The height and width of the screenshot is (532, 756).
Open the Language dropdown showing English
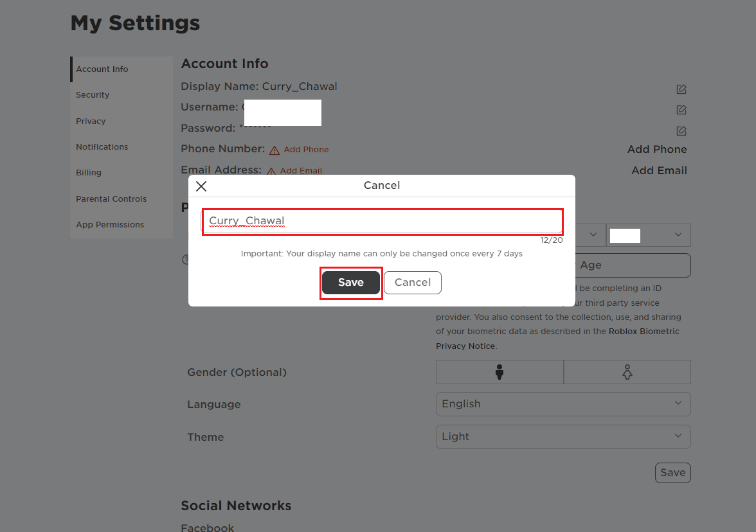(563, 403)
